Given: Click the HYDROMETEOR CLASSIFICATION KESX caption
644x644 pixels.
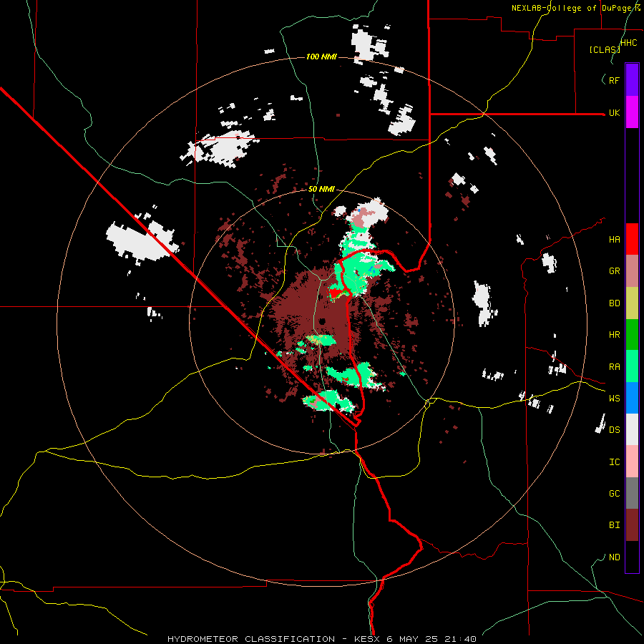Looking at the screenshot, I should tap(321, 639).
